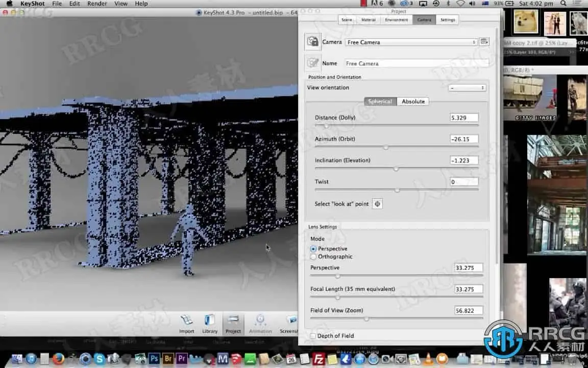This screenshot has width=588, height=368.
Task: Switch to the Material tab
Action: pyautogui.click(x=369, y=20)
